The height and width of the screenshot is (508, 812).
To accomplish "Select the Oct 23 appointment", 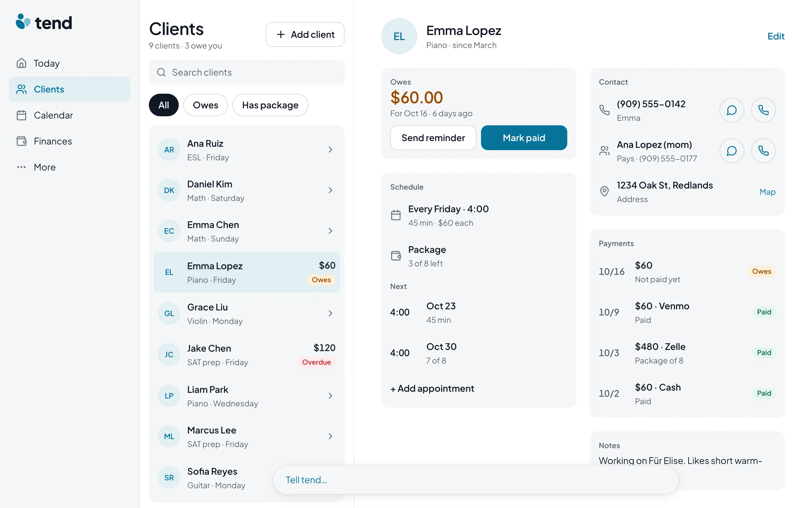I will tap(478, 312).
